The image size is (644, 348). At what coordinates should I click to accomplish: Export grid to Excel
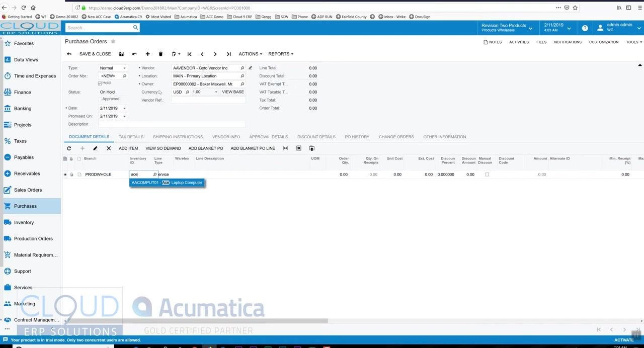click(298, 148)
